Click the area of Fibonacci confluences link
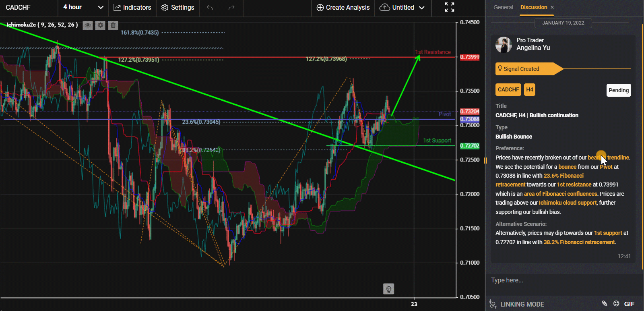This screenshot has width=644, height=311. point(561,194)
